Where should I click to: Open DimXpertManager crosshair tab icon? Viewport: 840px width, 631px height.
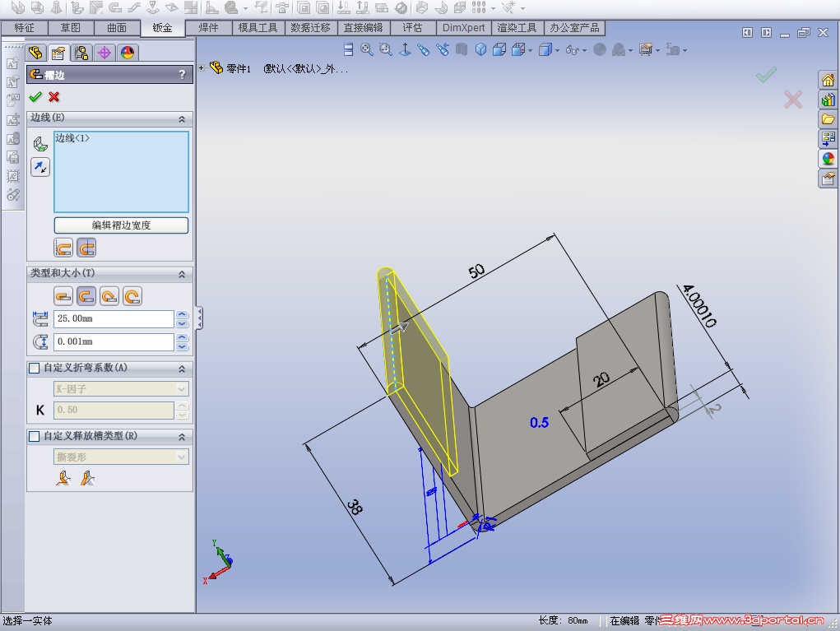pos(104,53)
